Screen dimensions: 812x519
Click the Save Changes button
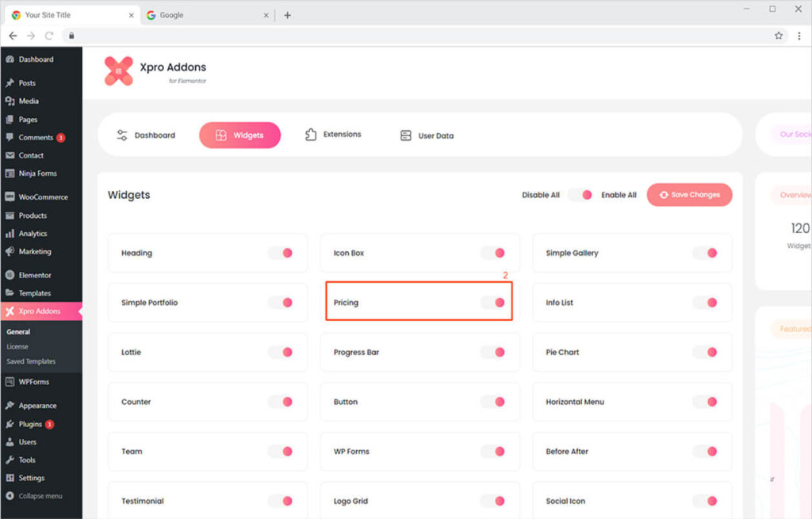point(689,195)
